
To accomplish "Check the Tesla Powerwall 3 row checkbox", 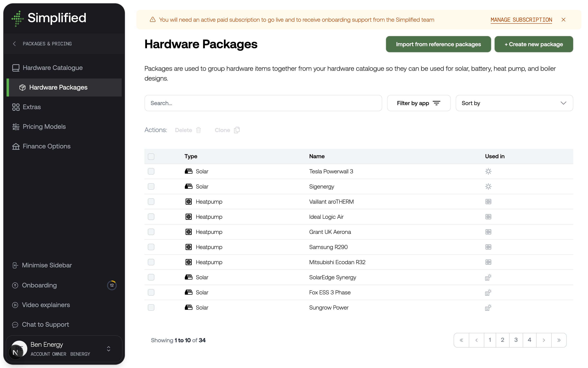I will pos(151,171).
